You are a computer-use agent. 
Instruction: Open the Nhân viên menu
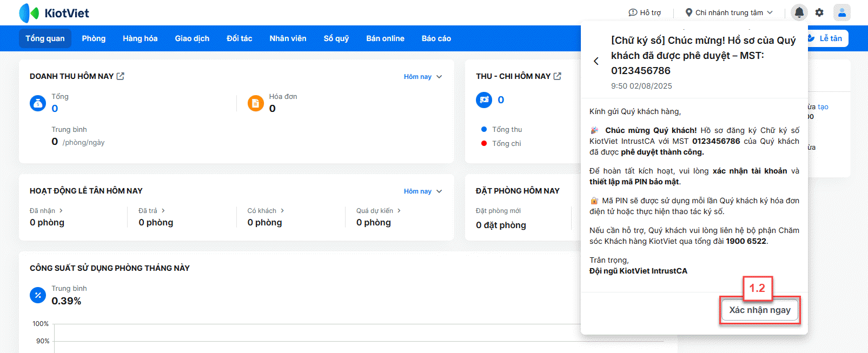tap(288, 38)
